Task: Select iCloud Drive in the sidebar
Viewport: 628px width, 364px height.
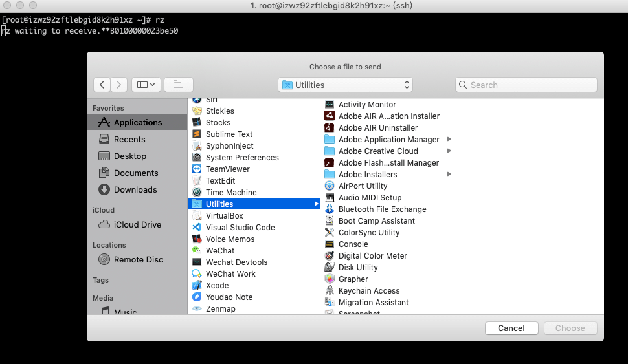Action: coord(137,224)
